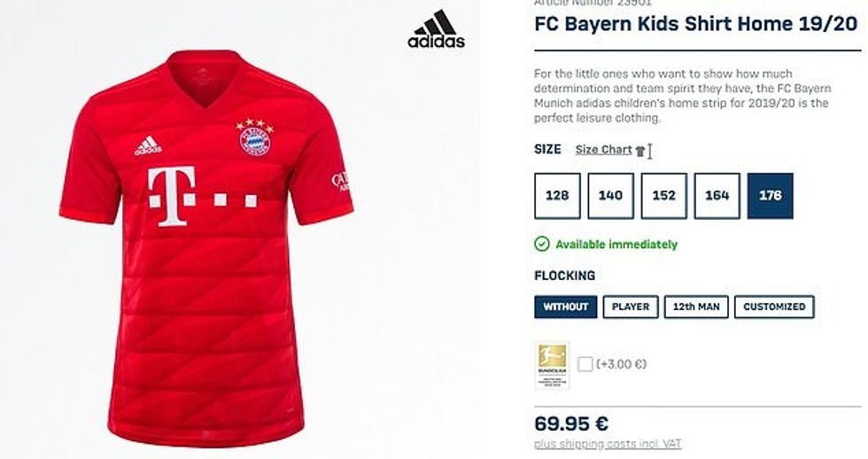The width and height of the screenshot is (868, 459).
Task: Select size 140
Action: (x=610, y=196)
